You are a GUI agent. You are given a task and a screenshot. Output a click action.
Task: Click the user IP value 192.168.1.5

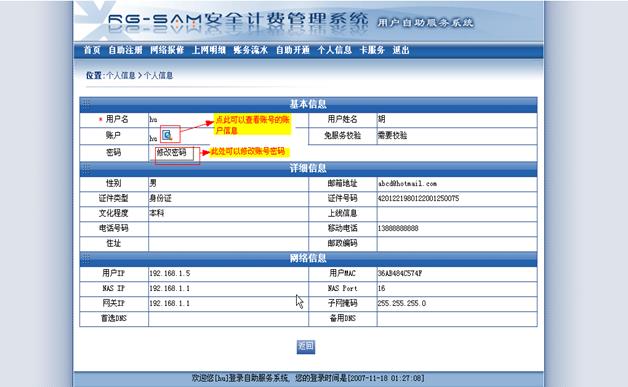coord(169,273)
